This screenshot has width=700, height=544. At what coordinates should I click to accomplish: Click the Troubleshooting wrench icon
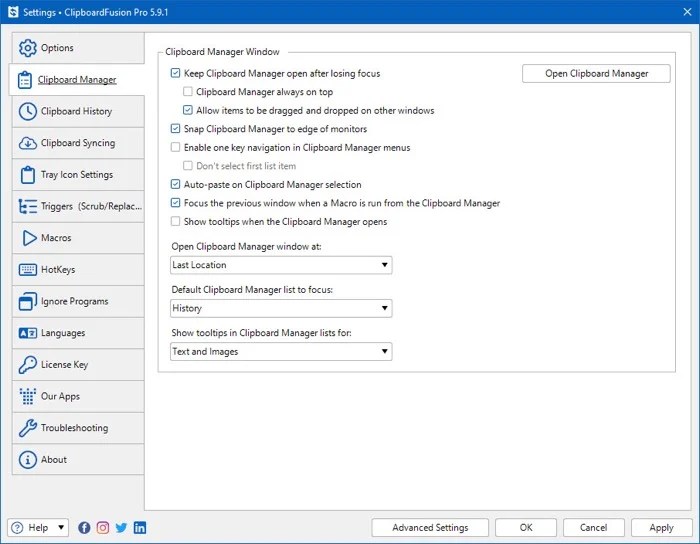coord(28,428)
